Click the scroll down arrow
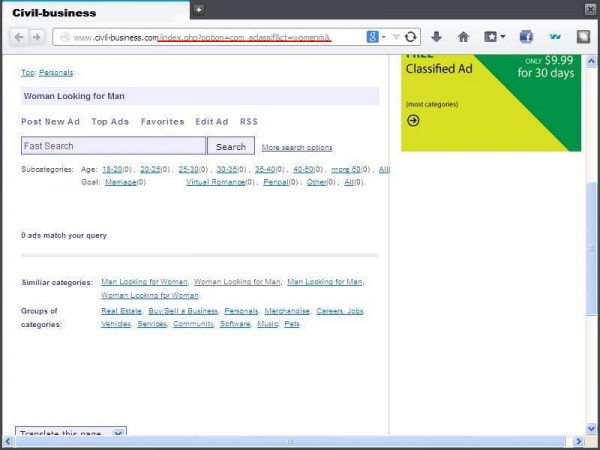The image size is (600, 450). 591,428
